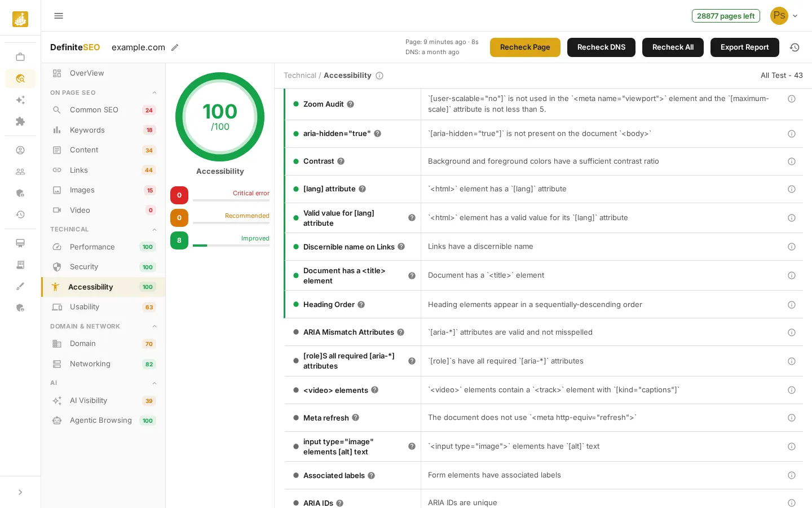Click the help icon beside Contrast

[x=341, y=161]
